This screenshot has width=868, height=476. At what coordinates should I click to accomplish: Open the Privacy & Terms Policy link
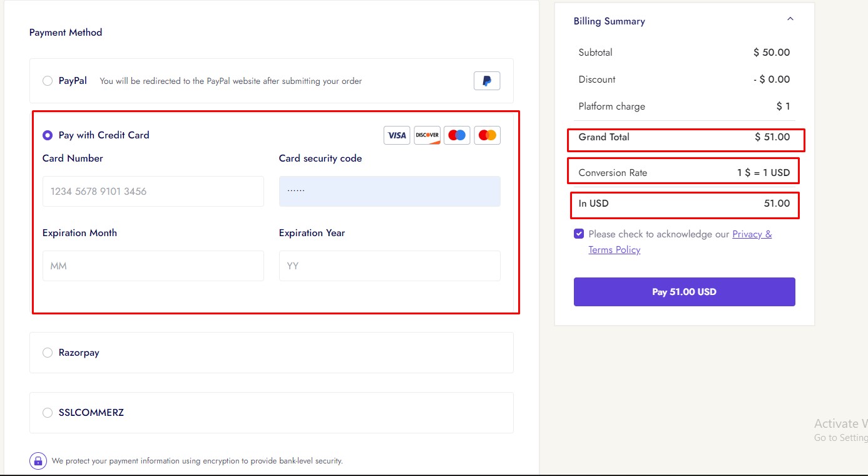pyautogui.click(x=752, y=234)
